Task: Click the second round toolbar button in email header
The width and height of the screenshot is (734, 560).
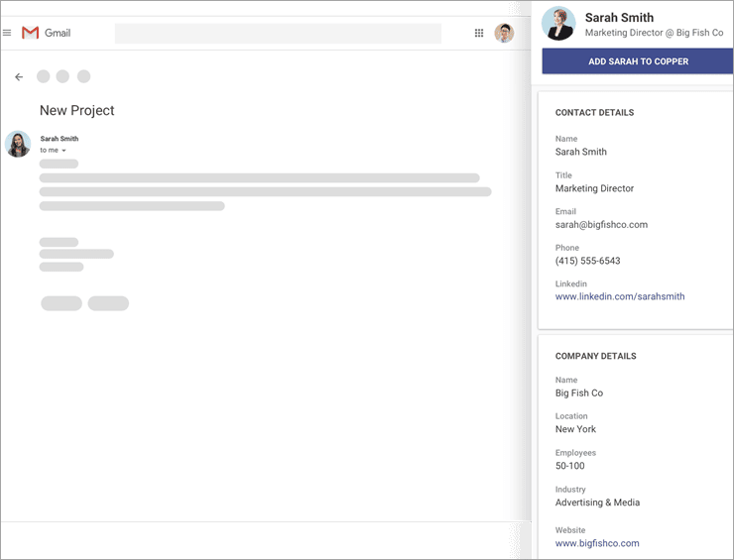Action: pos(62,76)
